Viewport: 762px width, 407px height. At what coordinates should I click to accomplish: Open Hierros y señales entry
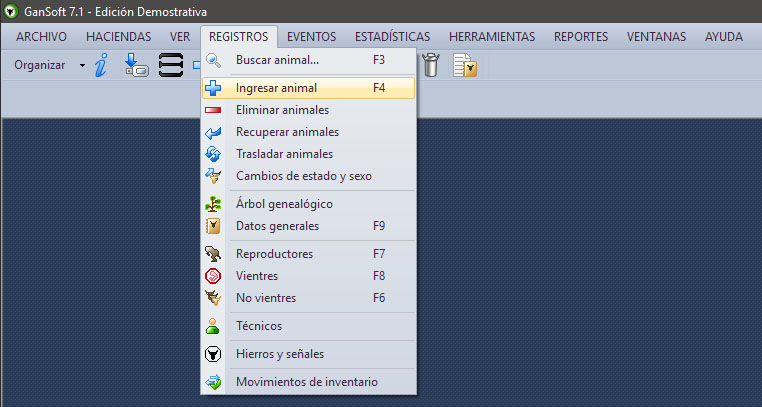[x=309, y=354]
